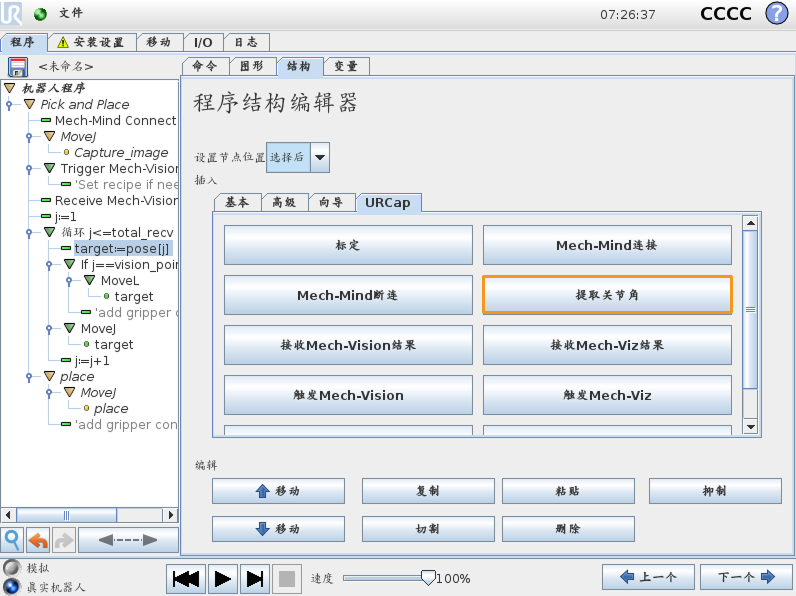The width and height of the screenshot is (796, 596).
Task: Click the orange undo arrow icon
Action: coord(38,540)
